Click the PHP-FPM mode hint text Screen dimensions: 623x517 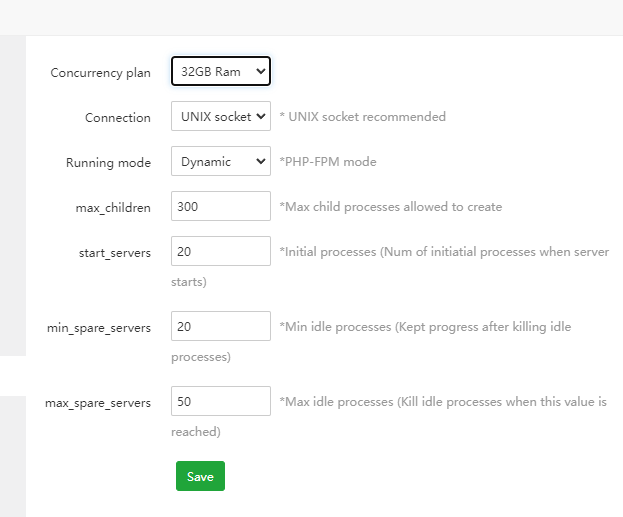point(328,162)
